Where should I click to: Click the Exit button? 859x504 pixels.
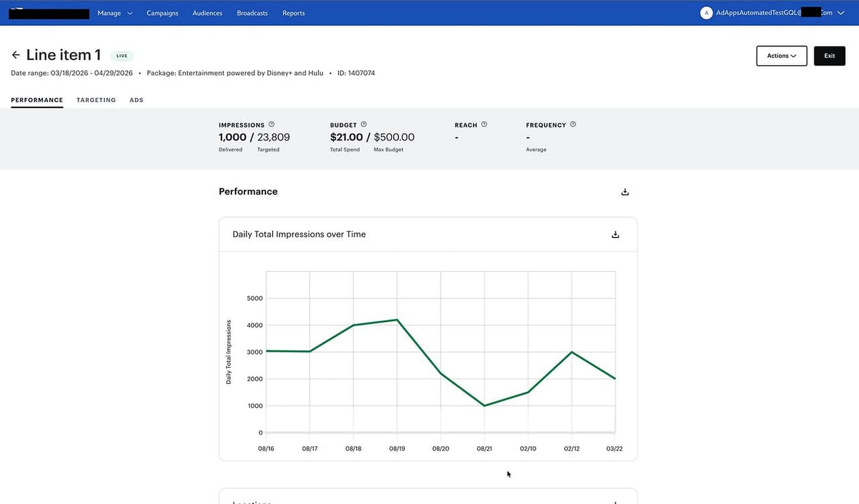pos(829,55)
